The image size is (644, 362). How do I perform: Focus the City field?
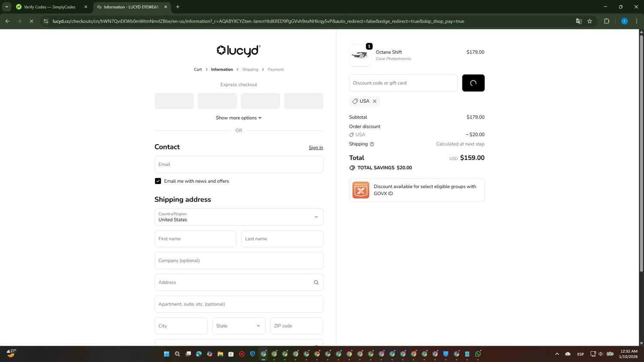(x=181, y=326)
